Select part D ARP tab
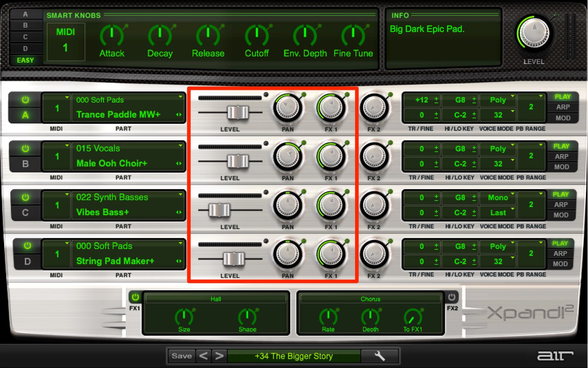 tap(560, 254)
